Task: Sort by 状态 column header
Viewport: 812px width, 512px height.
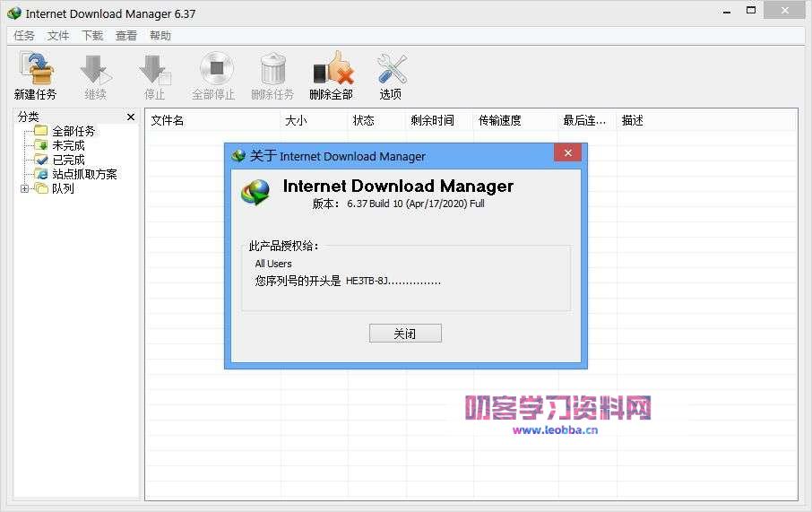Action: pos(364,121)
